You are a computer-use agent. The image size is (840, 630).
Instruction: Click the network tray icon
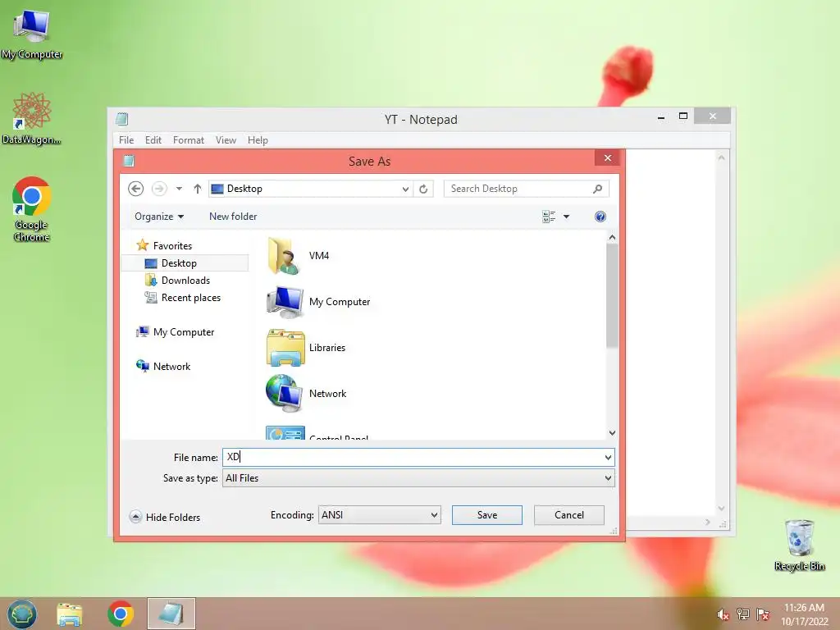point(743,614)
